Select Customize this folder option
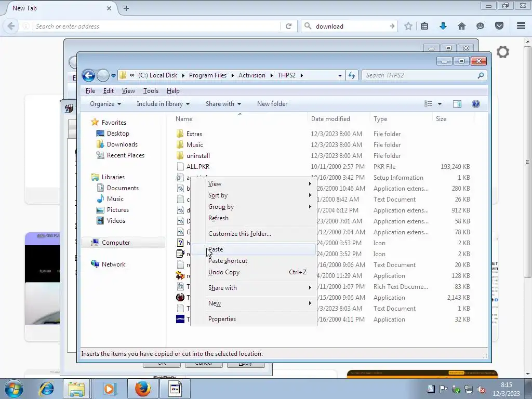Screen dimensions: 532x399 click(254, 234)
